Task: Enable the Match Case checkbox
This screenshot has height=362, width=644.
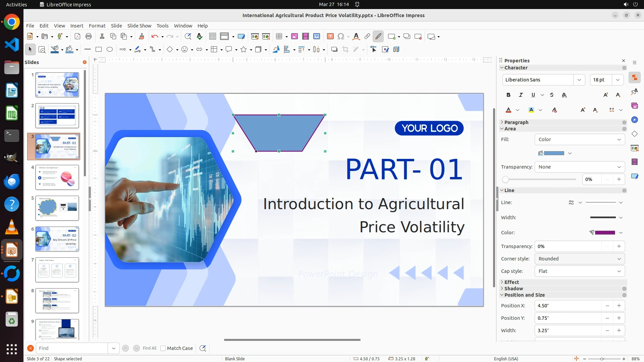Action: (x=163, y=348)
